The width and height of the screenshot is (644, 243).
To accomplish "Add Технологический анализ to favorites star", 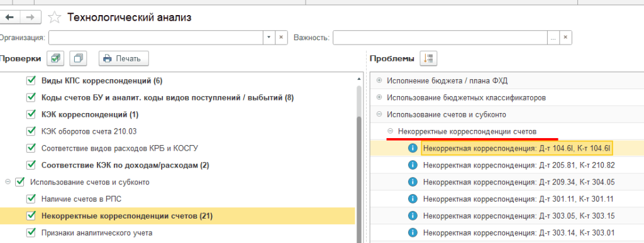I will [55, 17].
